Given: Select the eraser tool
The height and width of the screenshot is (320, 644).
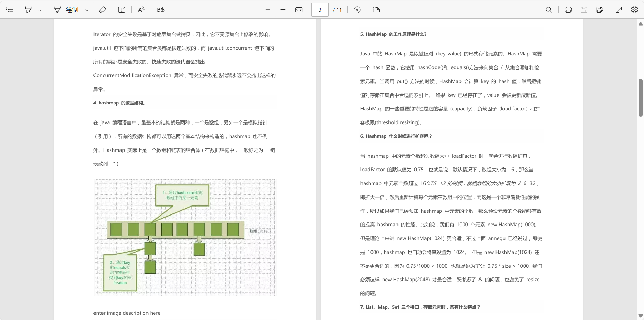Looking at the screenshot, I should (x=102, y=10).
